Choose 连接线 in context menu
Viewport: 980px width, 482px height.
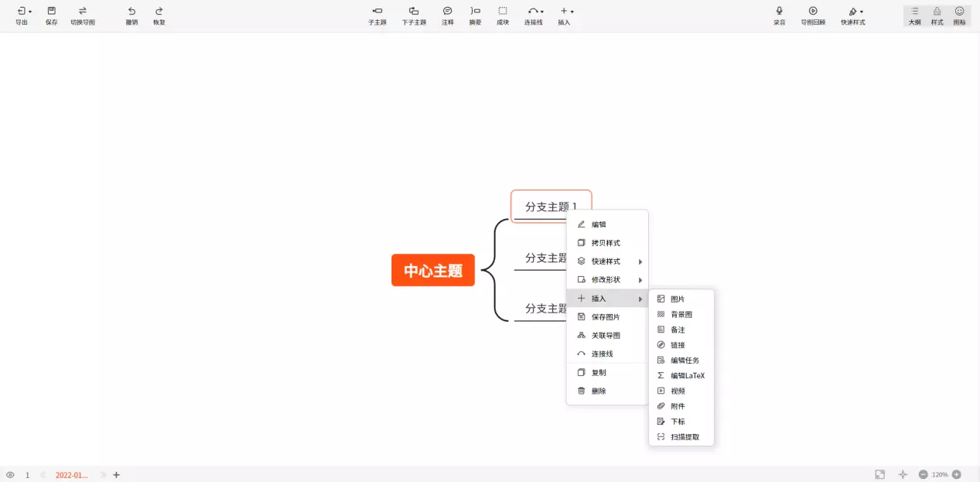[607, 354]
